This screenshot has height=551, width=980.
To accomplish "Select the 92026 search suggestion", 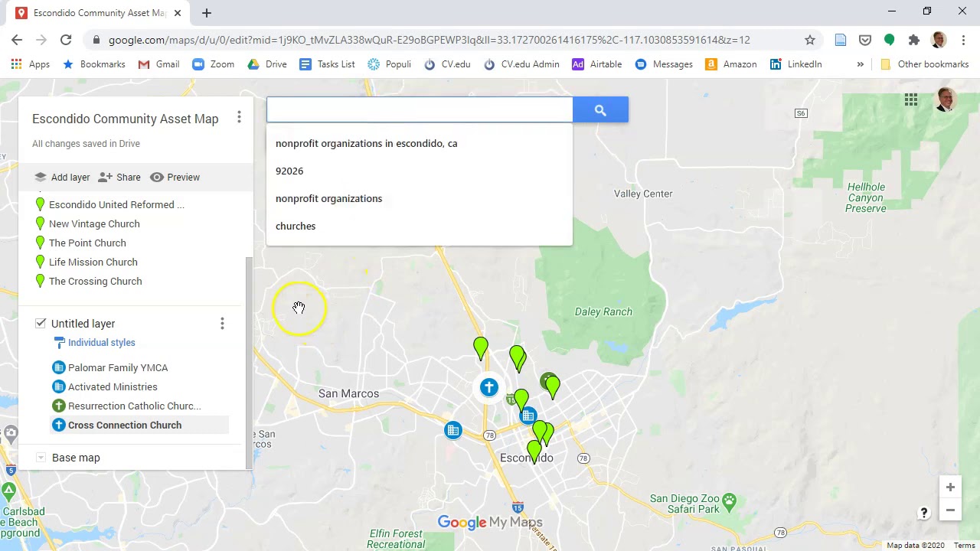I will pyautogui.click(x=419, y=171).
